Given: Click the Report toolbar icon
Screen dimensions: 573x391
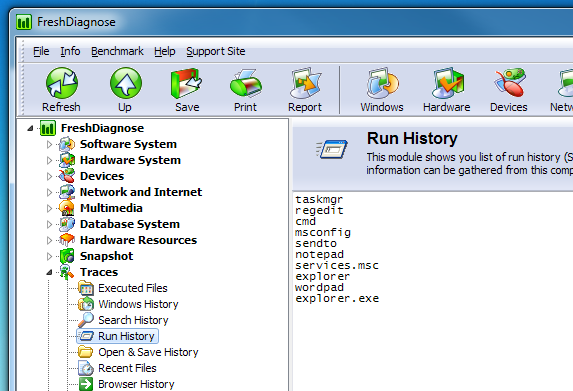Looking at the screenshot, I should pos(305,83).
